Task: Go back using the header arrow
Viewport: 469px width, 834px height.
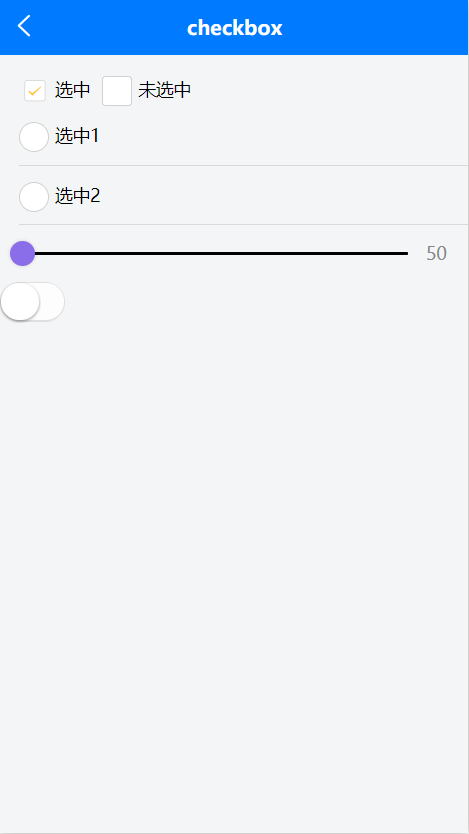Action: [24, 26]
